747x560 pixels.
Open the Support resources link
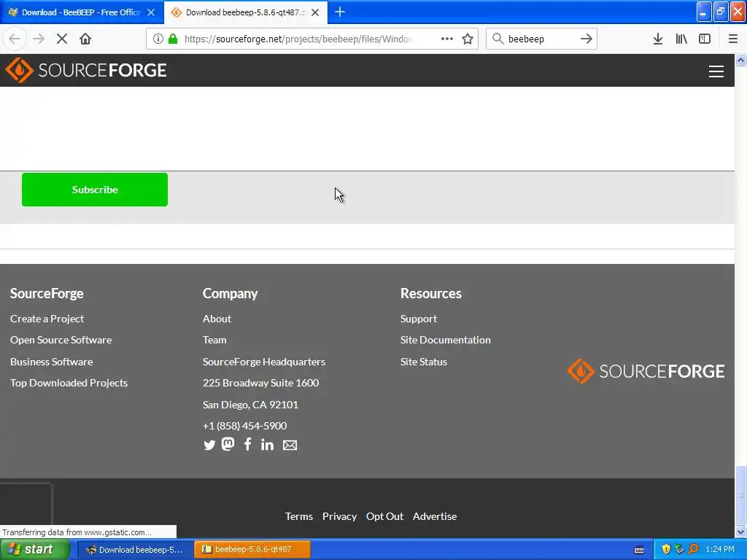pyautogui.click(x=418, y=319)
